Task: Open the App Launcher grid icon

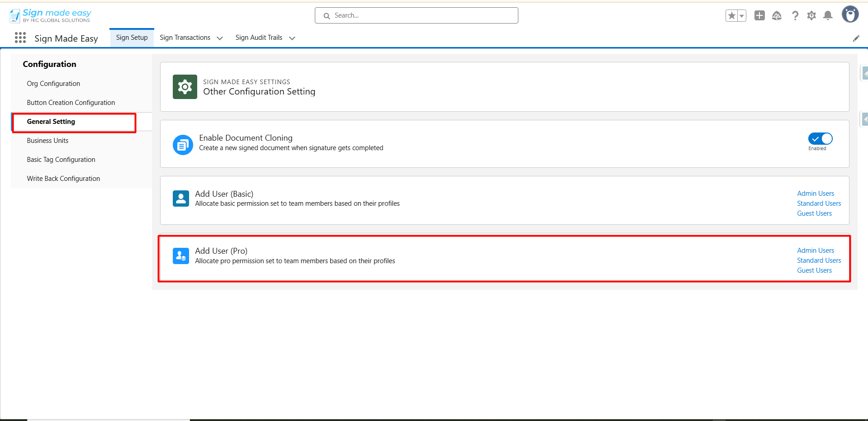Action: [20, 38]
